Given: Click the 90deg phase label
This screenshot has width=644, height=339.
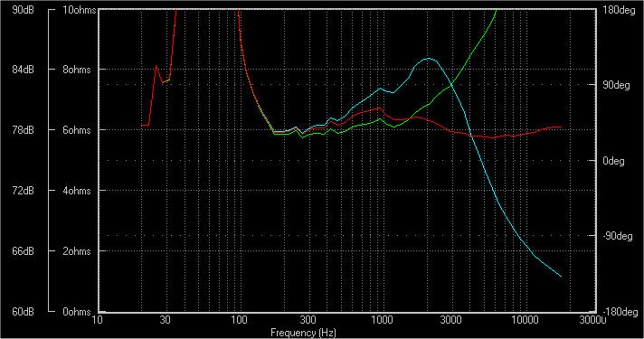Looking at the screenshot, I should (616, 85).
